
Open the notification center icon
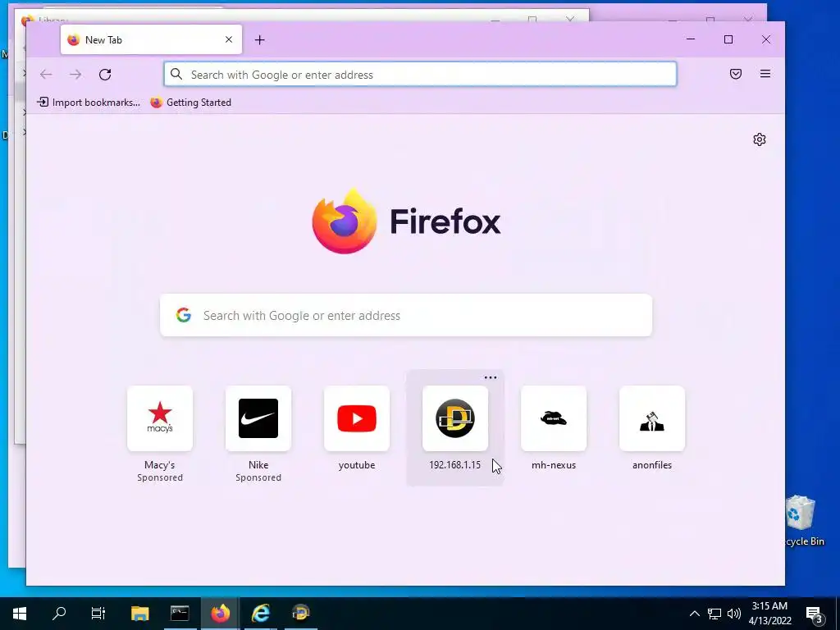(815, 614)
